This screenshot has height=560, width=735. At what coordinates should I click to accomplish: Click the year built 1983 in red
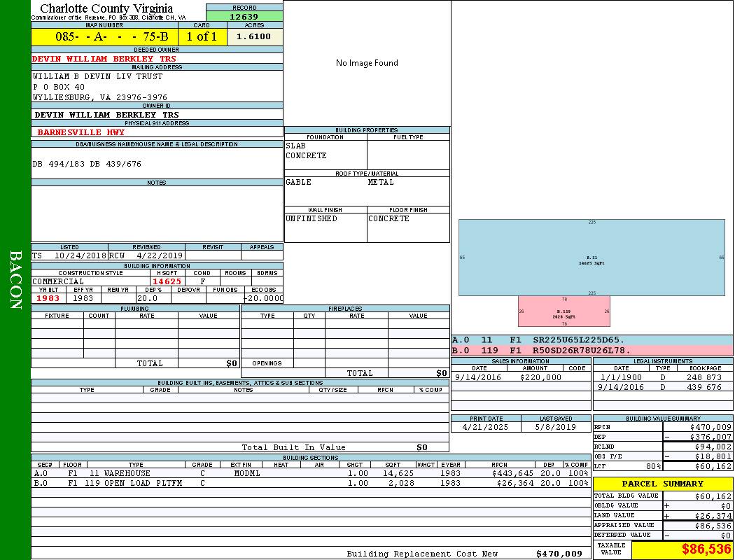(x=48, y=298)
